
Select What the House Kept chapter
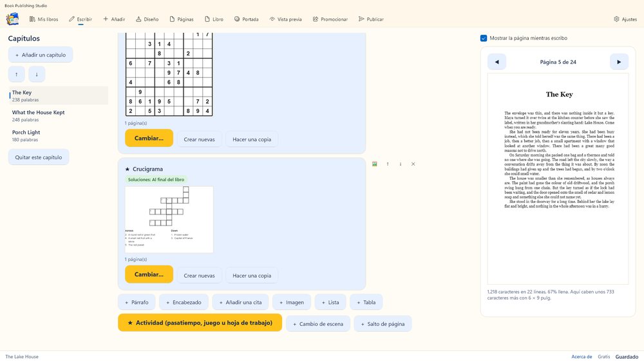(59, 115)
